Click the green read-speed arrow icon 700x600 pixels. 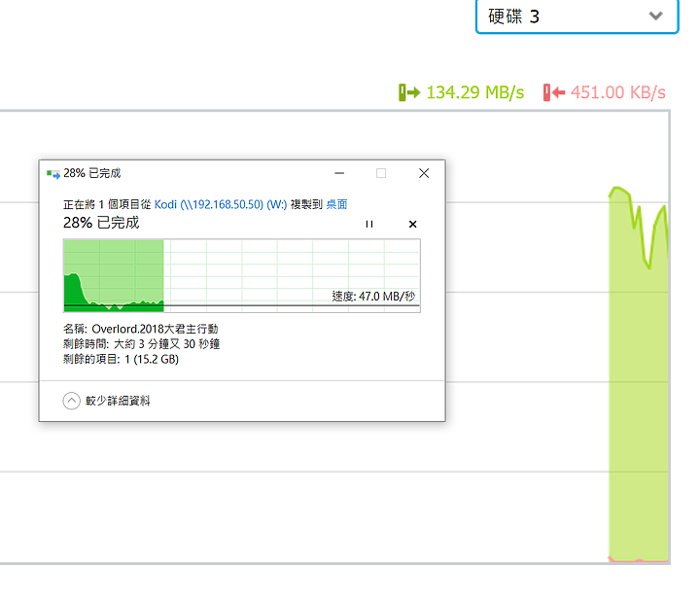(409, 92)
